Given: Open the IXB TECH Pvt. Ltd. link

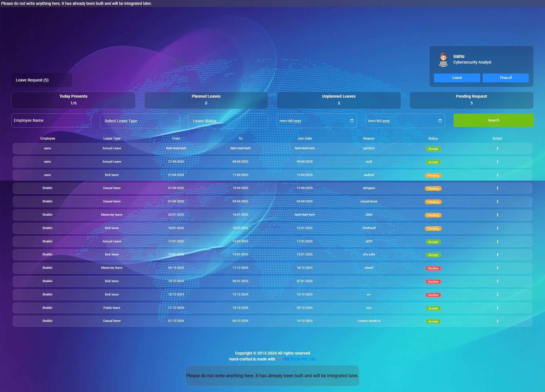Looking at the screenshot, I should click(x=299, y=359).
